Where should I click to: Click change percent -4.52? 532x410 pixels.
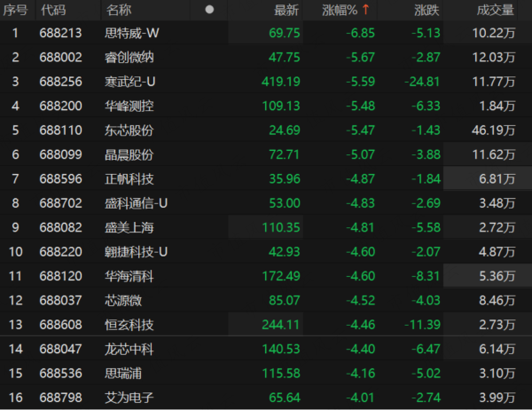(360, 300)
